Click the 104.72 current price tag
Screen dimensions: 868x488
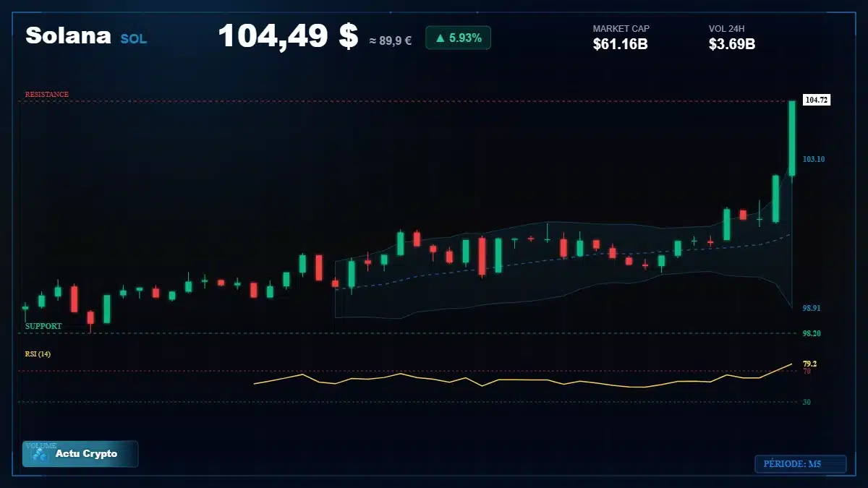(816, 100)
